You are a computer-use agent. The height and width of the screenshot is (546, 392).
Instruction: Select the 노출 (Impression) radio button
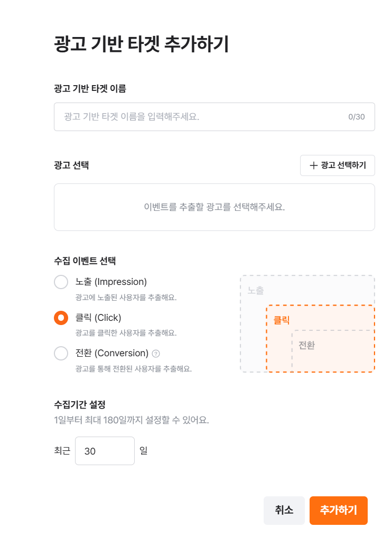(61, 282)
